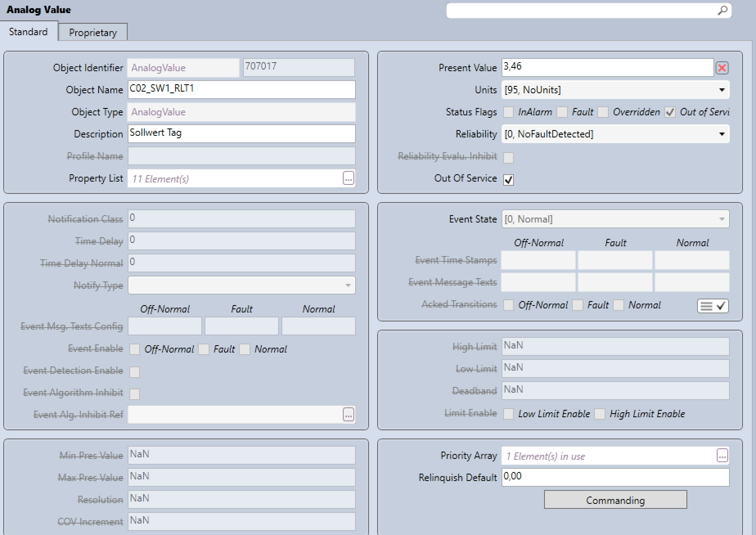Click the COV Increment field

242,522
